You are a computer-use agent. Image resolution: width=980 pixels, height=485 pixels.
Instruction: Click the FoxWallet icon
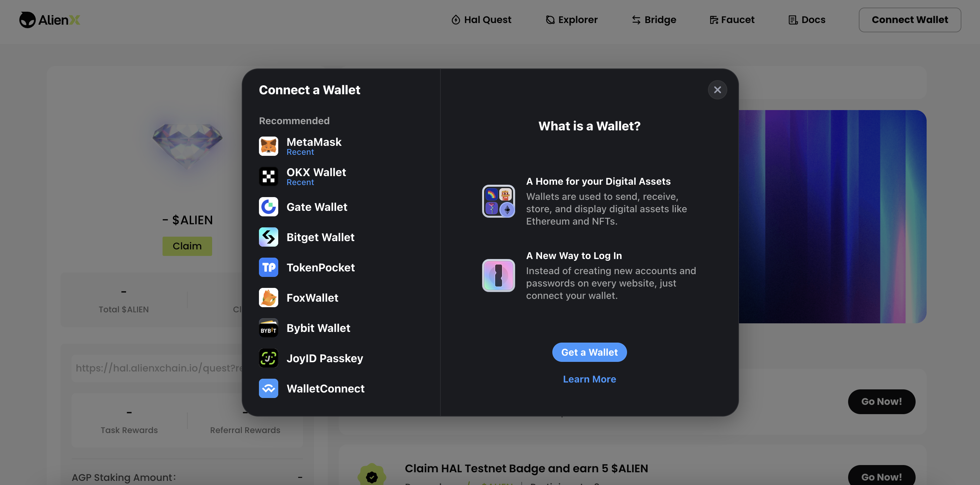point(268,298)
